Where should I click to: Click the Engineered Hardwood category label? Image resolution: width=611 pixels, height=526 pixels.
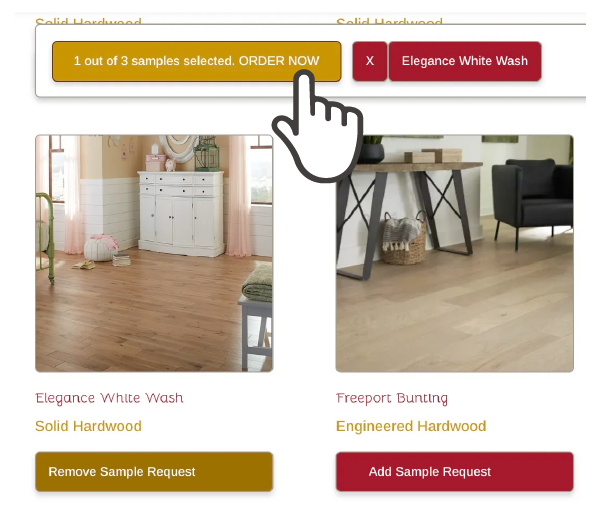(x=411, y=426)
